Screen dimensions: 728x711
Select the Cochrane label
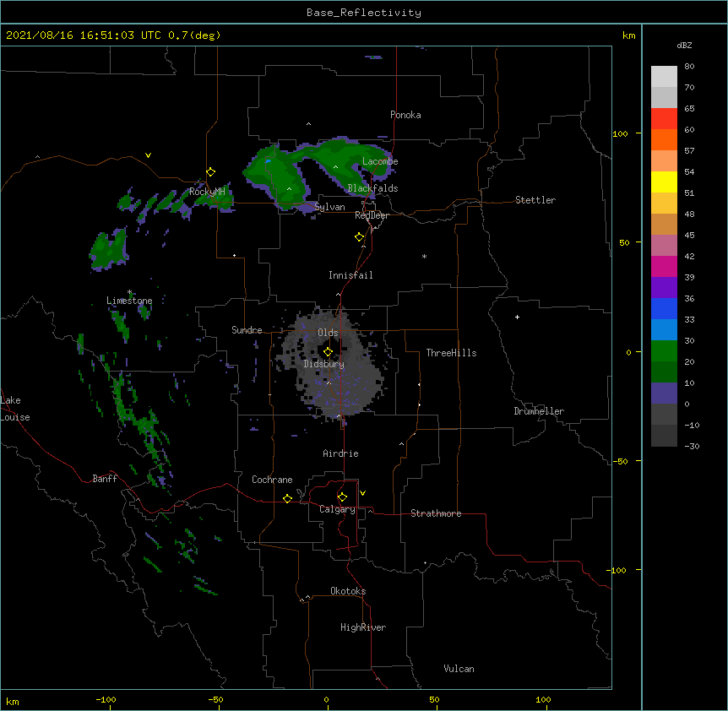(x=272, y=480)
